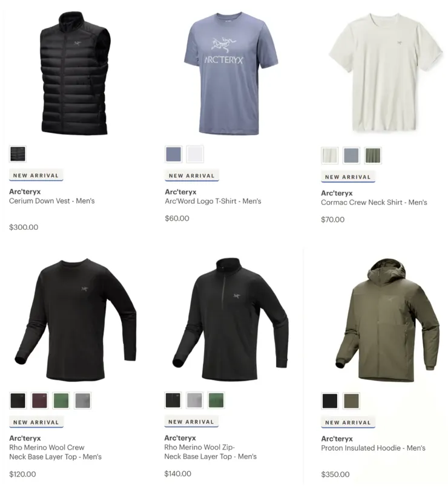448x490 pixels.
Task: View the Proton Insulated Hoodie product photo
Action: 387,320
